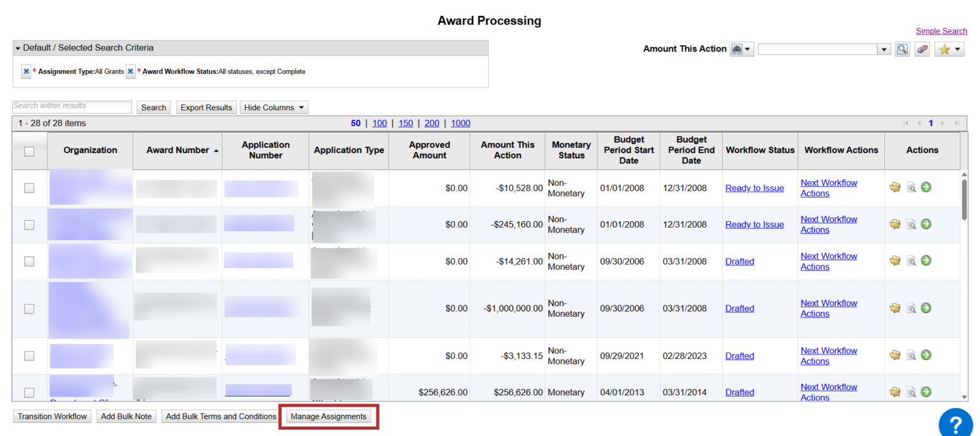The image size is (980, 436).
Task: Collapse Default / Selected Search Criteria panel
Action: point(19,48)
